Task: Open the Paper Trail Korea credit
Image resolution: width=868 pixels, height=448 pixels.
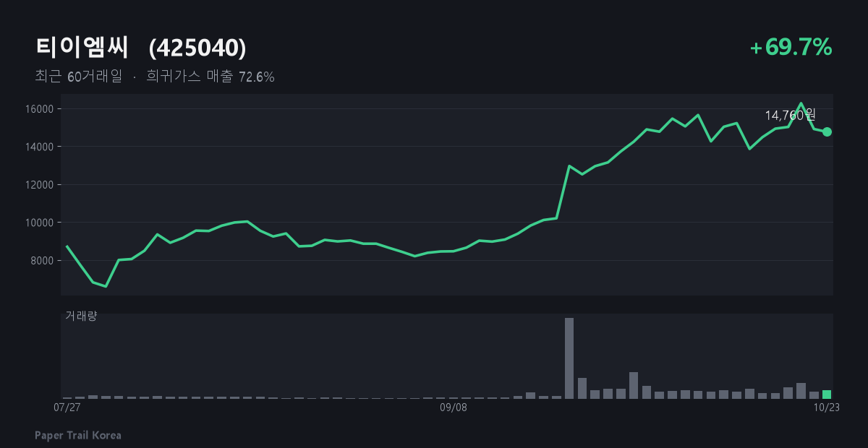Action: click(78, 435)
